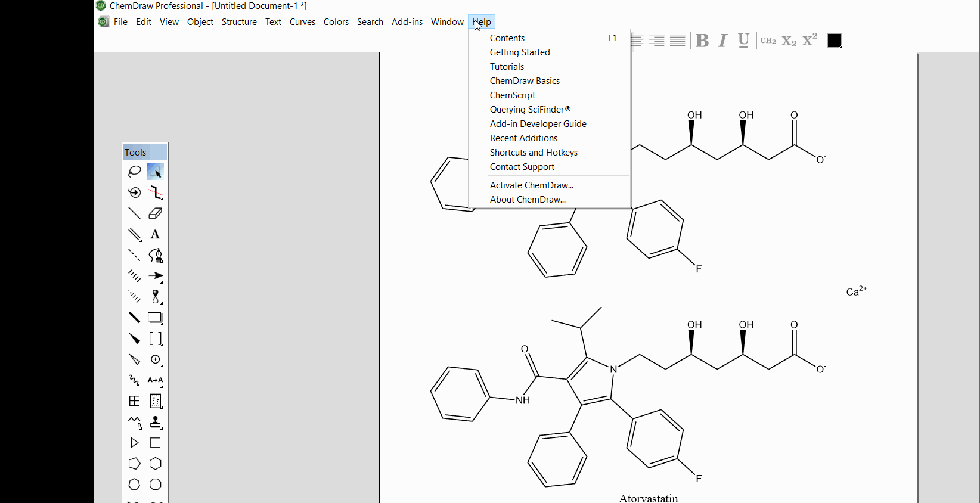Toggle Bold text formatting
980x503 pixels.
(x=702, y=41)
